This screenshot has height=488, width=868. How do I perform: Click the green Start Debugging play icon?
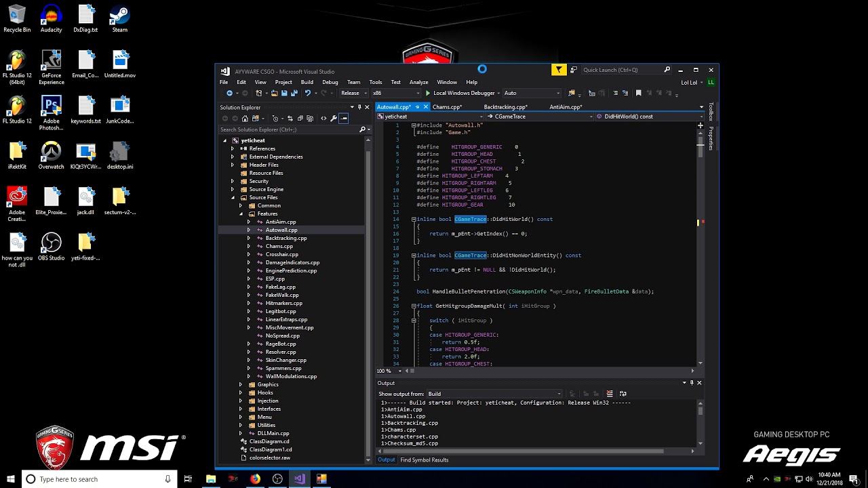coord(428,93)
